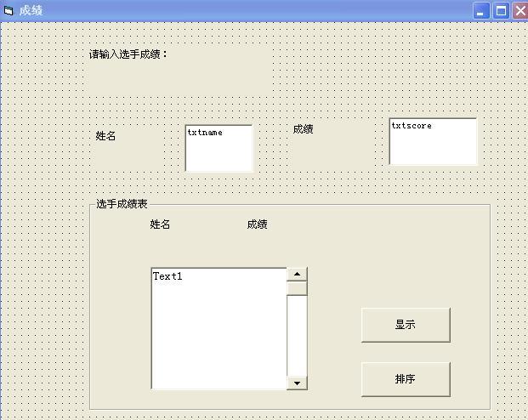528x420 pixels.
Task: Select the 选手成绩表 frame caption
Action: pos(122,204)
